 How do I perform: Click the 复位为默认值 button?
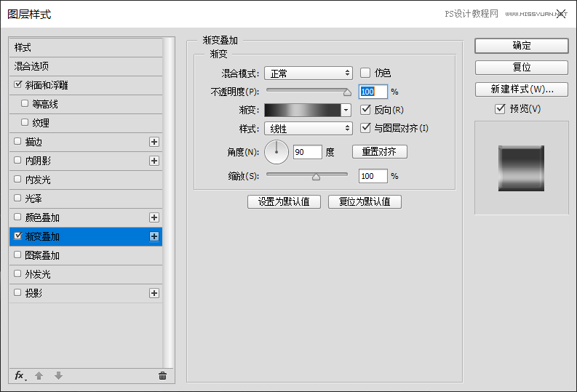(x=365, y=201)
